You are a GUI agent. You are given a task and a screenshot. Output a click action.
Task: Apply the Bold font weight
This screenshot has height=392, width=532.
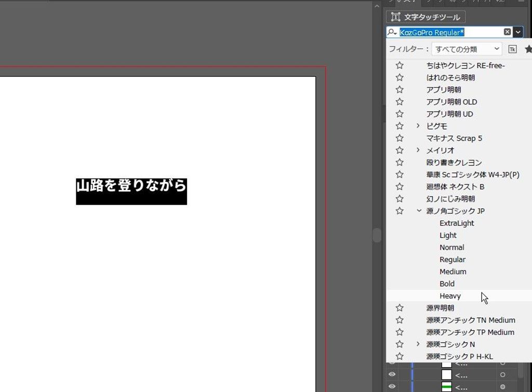pos(447,284)
